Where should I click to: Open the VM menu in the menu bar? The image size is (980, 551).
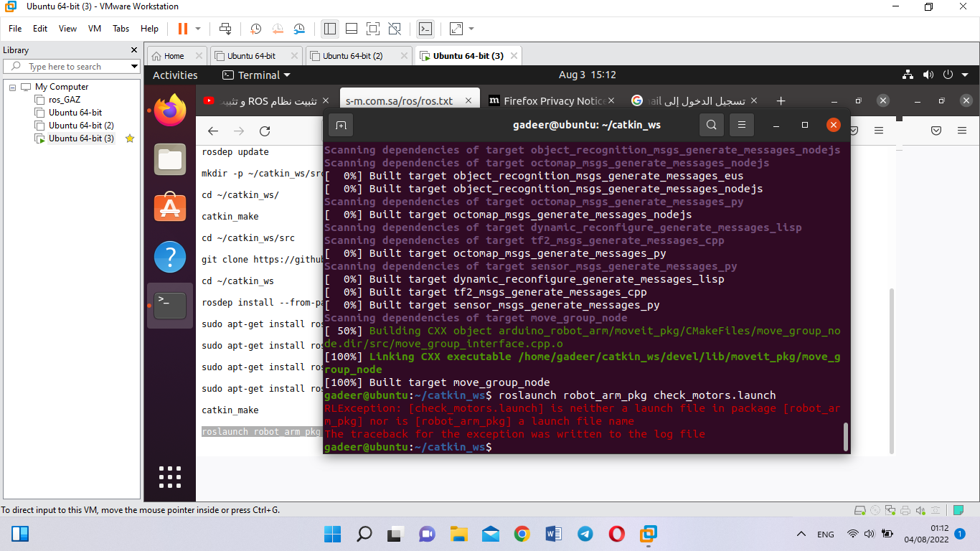pyautogui.click(x=94, y=29)
